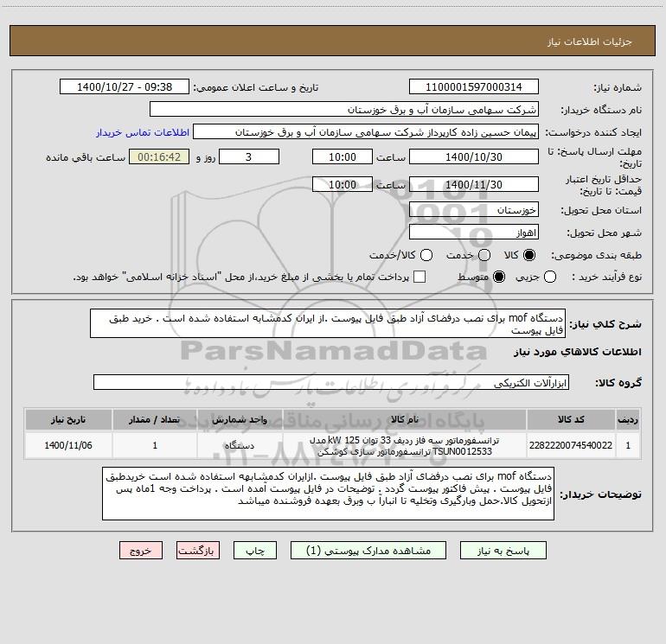Click the توضیحات خریدار text area
This screenshot has height=644, width=666.
point(329,494)
